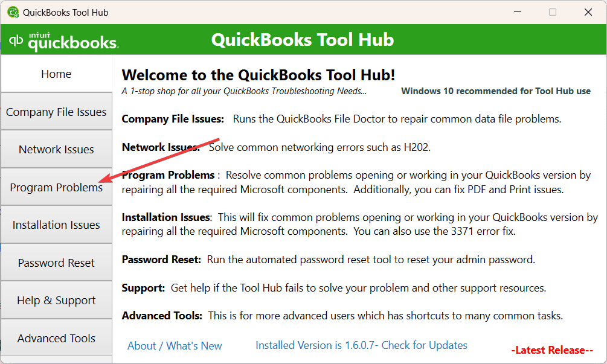
Task: Select Help & Support in sidebar
Action: click(57, 300)
